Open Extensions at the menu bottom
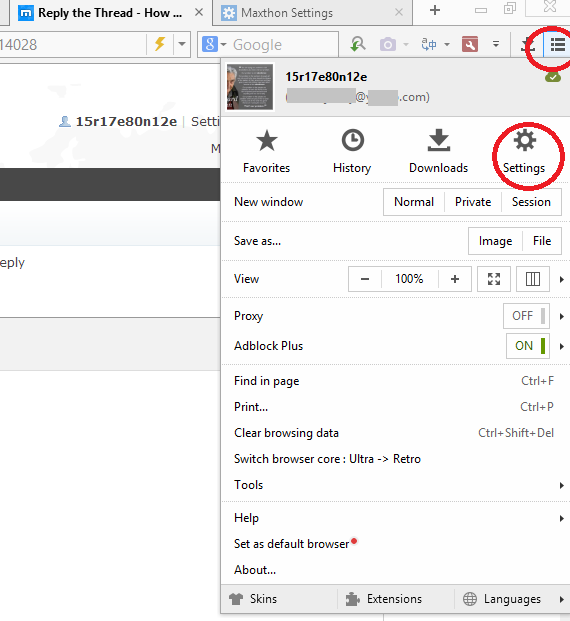The width and height of the screenshot is (570, 621). tap(383, 599)
